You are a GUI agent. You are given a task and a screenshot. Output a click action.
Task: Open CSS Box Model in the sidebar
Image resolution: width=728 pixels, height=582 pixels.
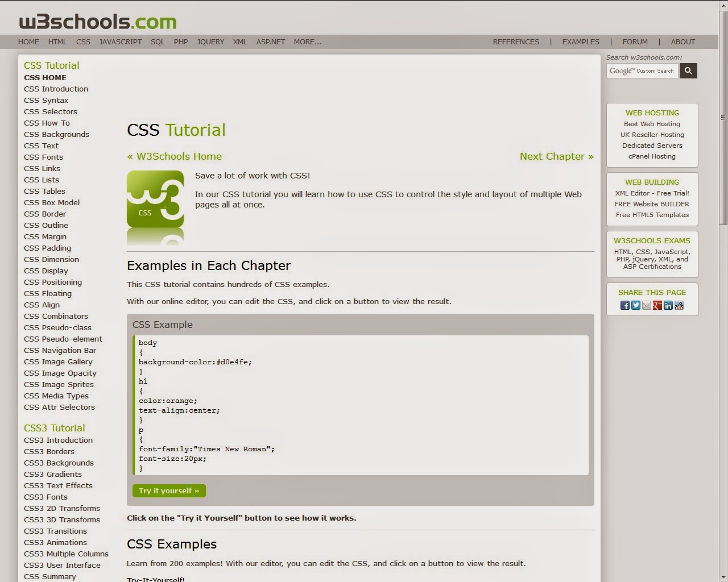52,202
